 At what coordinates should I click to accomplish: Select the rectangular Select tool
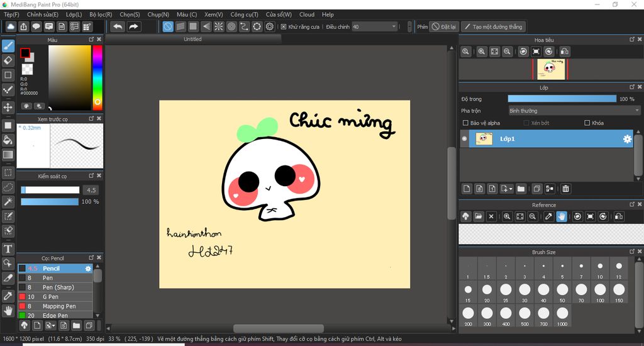pyautogui.click(x=8, y=172)
